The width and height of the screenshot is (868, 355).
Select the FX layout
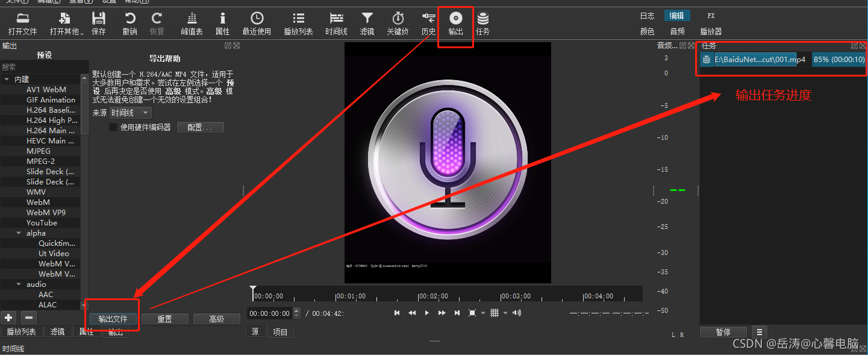tap(711, 16)
